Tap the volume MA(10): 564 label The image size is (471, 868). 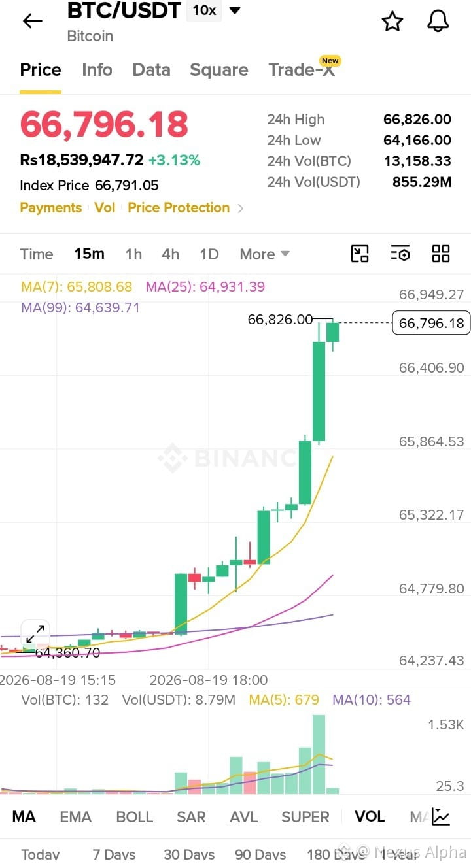point(372,700)
